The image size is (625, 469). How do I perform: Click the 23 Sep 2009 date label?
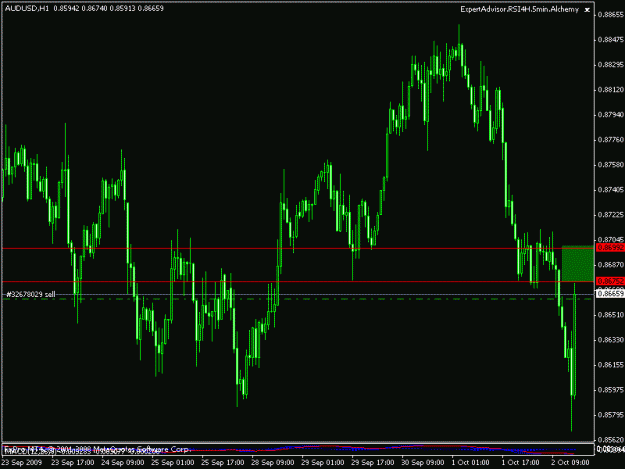pyautogui.click(x=22, y=463)
